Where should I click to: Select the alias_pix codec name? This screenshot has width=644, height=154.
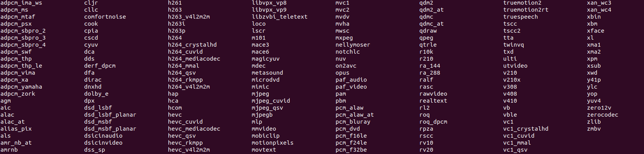pyautogui.click(x=16, y=129)
